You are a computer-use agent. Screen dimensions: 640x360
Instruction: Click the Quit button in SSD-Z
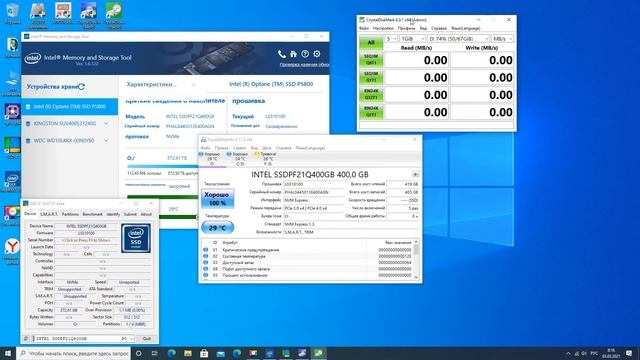147,339
